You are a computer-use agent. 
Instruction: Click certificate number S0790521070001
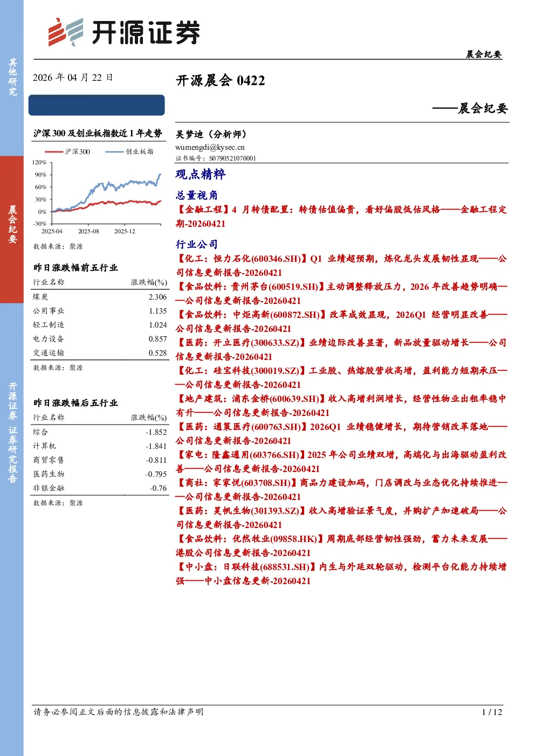(x=232, y=158)
